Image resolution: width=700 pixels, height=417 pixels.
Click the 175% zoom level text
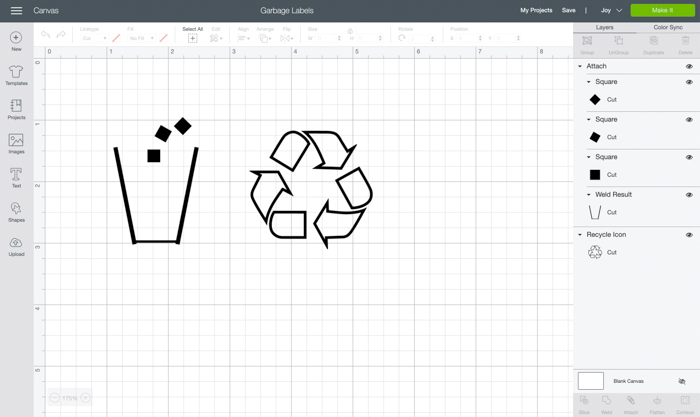pos(70,398)
